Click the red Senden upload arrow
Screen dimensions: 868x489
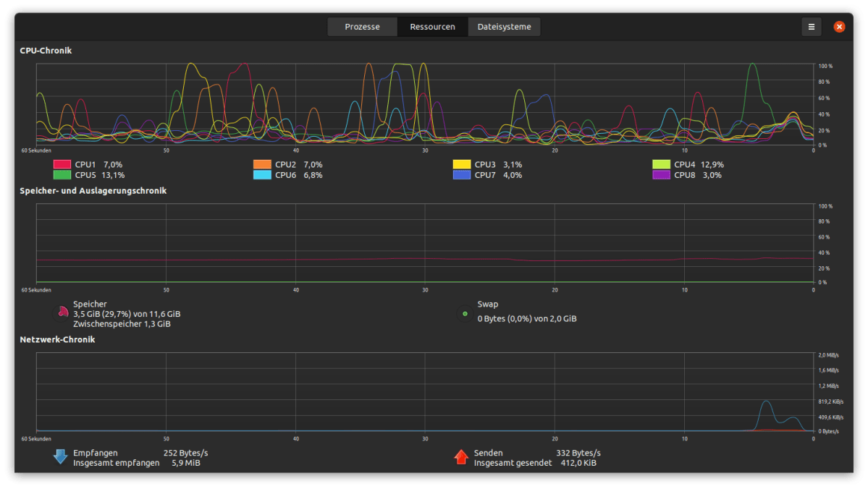[x=461, y=456]
